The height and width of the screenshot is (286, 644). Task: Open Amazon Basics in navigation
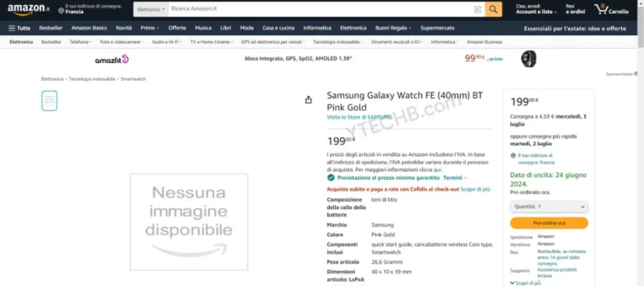click(x=89, y=28)
